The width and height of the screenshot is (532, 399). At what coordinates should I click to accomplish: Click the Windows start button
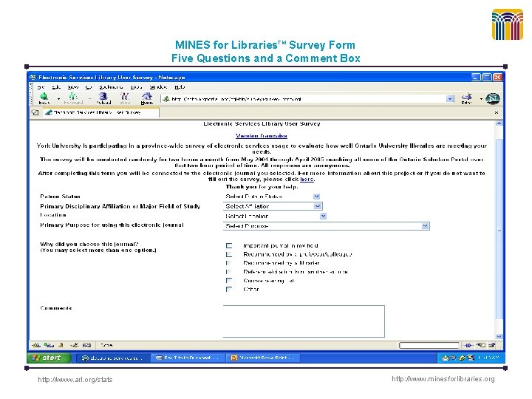click(x=49, y=358)
